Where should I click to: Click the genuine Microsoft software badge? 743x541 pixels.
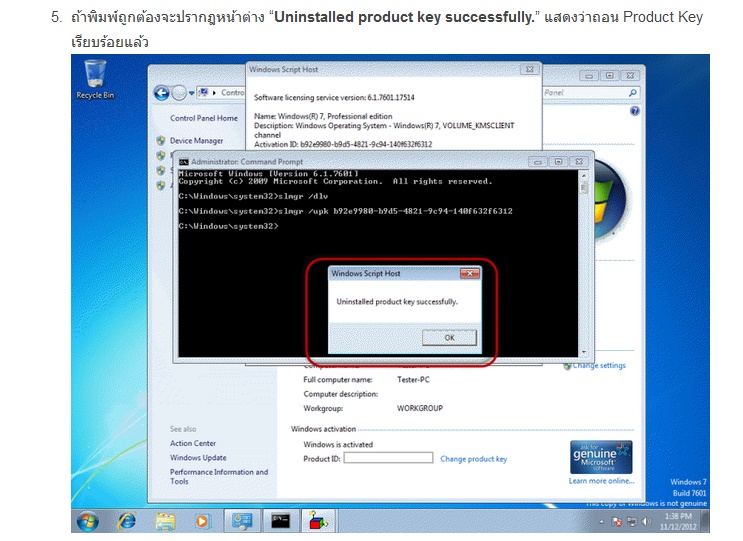(601, 457)
